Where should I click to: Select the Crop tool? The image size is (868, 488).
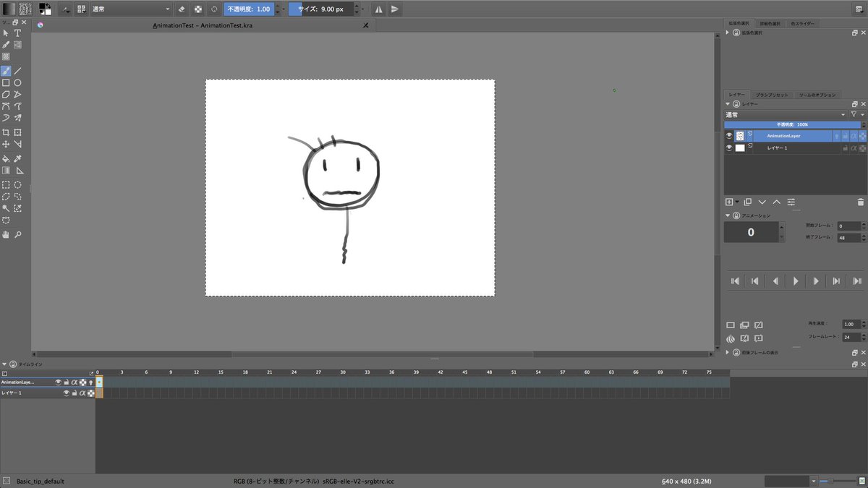click(6, 132)
